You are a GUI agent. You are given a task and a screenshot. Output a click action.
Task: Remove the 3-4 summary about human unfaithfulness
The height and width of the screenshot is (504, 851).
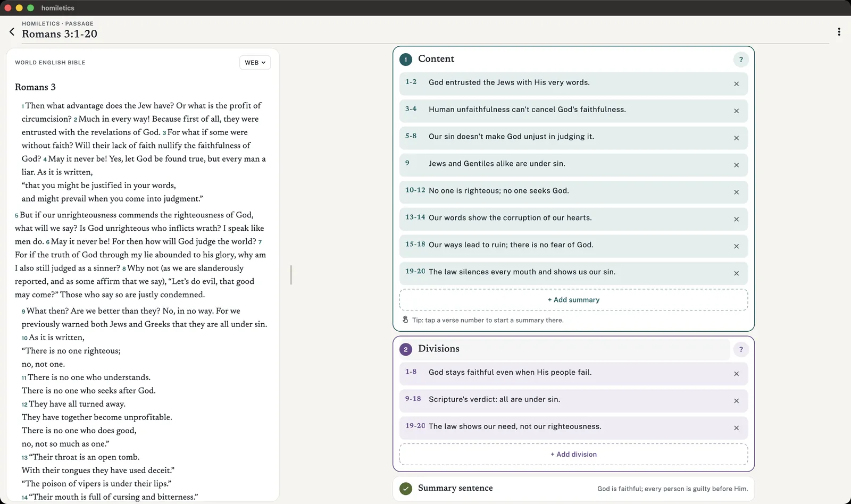tap(736, 111)
